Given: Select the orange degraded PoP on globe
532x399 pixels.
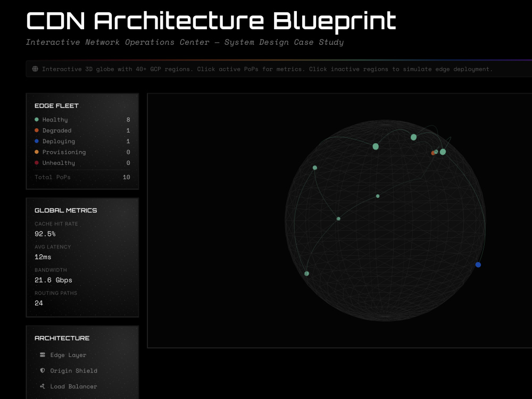Looking at the screenshot, I should [x=433, y=153].
